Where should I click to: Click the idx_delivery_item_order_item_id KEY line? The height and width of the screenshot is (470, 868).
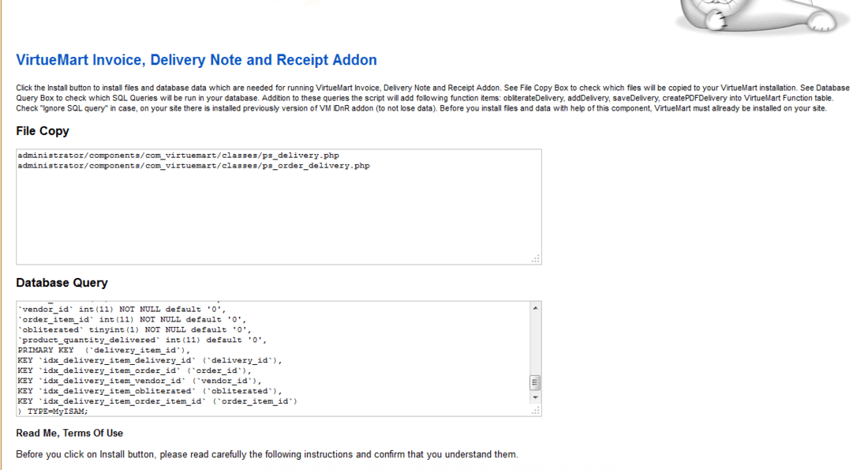(157, 401)
